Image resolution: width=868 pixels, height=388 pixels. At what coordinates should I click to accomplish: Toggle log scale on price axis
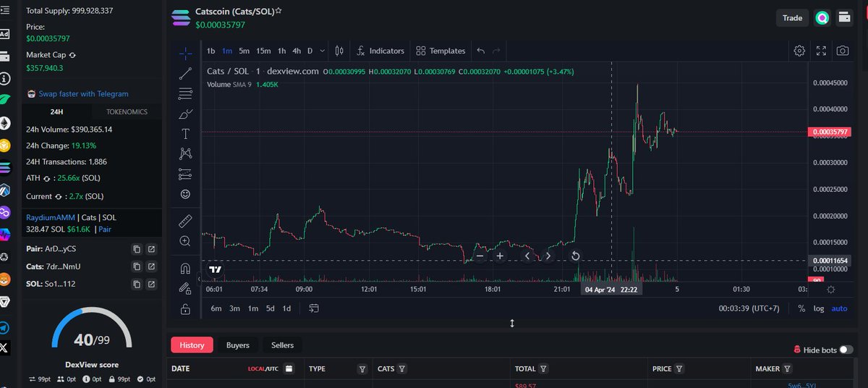pos(819,308)
